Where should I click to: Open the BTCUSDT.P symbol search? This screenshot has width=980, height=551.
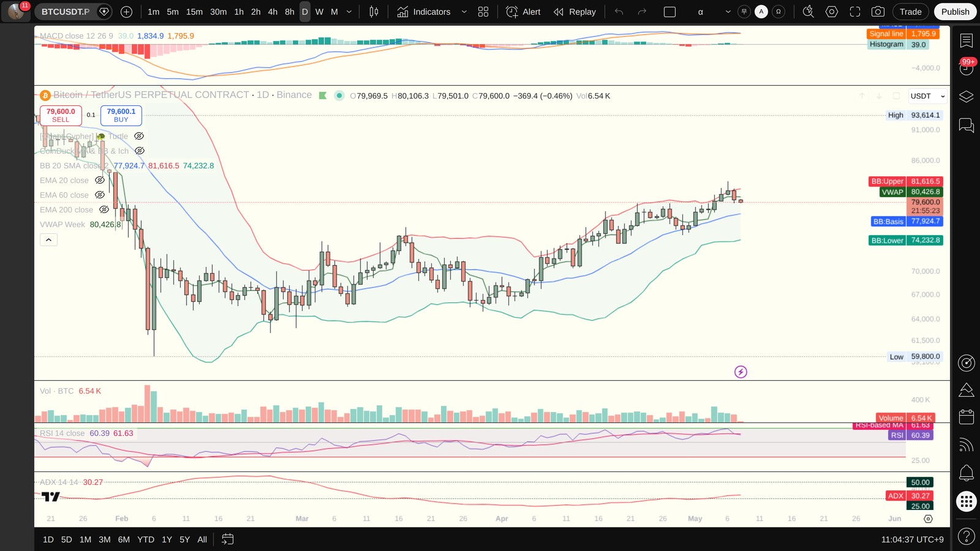(66, 12)
